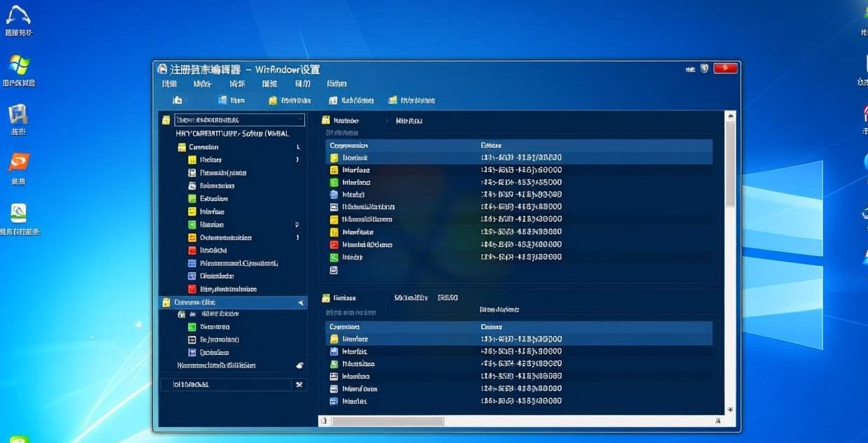Collapse the highlighted folder row in the tree

(301, 302)
